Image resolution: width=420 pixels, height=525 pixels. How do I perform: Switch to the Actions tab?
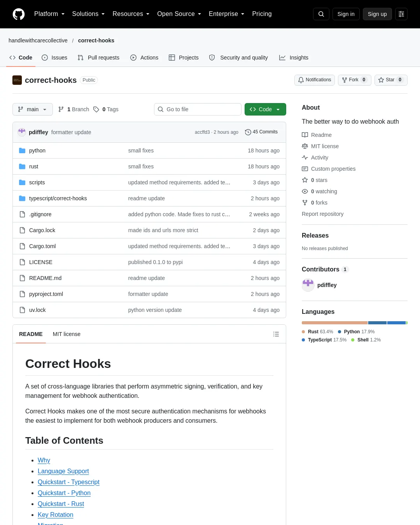pyautogui.click(x=144, y=58)
